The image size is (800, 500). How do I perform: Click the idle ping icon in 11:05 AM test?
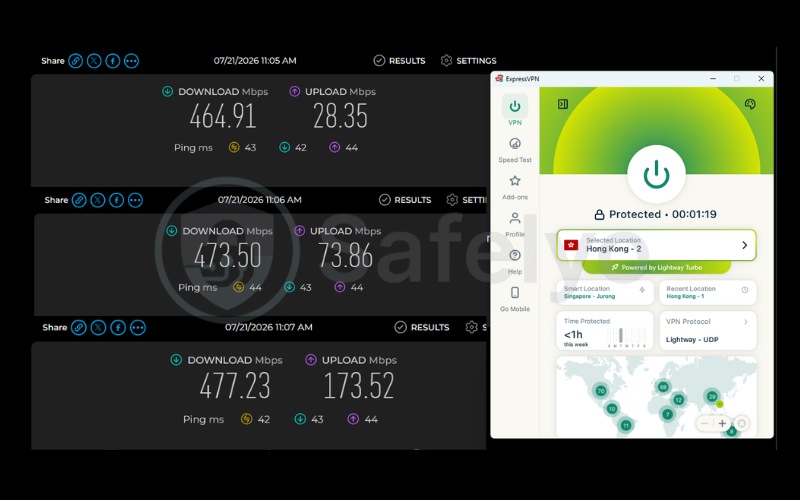tap(234, 147)
